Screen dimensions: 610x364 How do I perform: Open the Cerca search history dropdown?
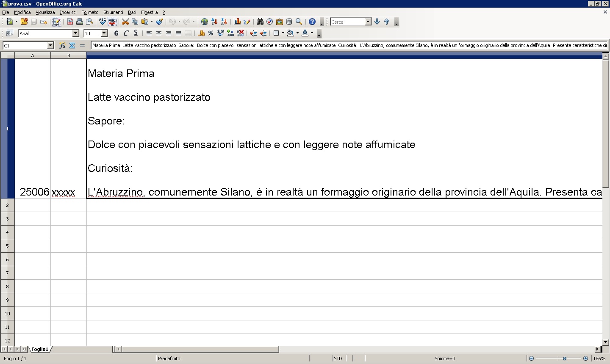368,22
